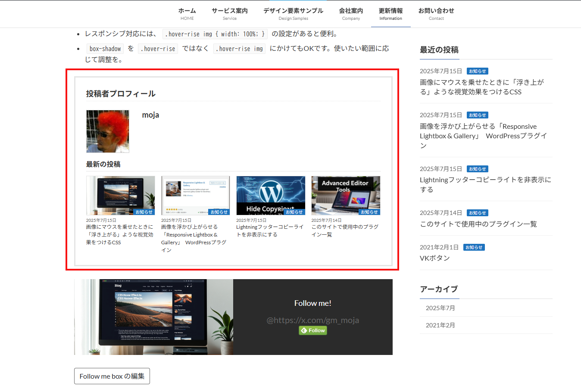581x392 pixels.
Task: Open sidebar post Lightningフッターコピーライトを非表示にする
Action: (x=485, y=185)
